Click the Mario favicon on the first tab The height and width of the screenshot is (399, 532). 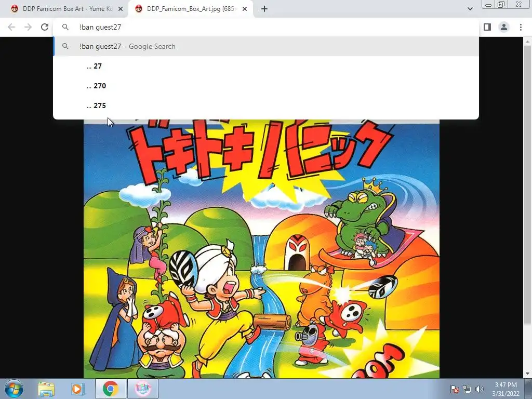(x=14, y=9)
